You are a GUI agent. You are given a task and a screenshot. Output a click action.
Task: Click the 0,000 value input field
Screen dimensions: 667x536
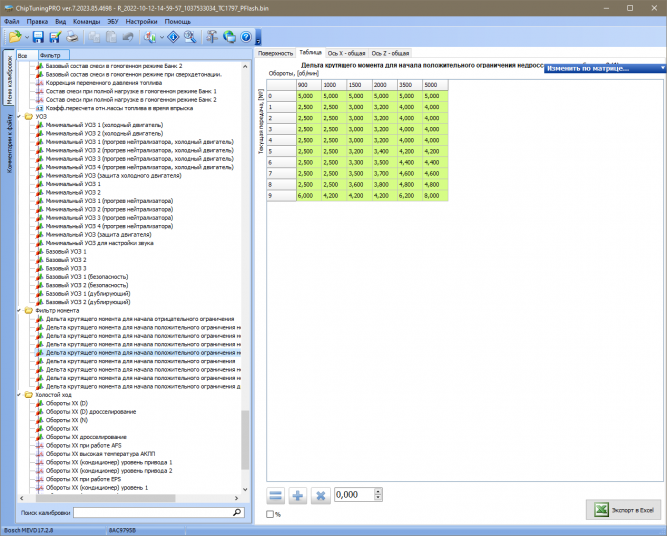pos(354,495)
